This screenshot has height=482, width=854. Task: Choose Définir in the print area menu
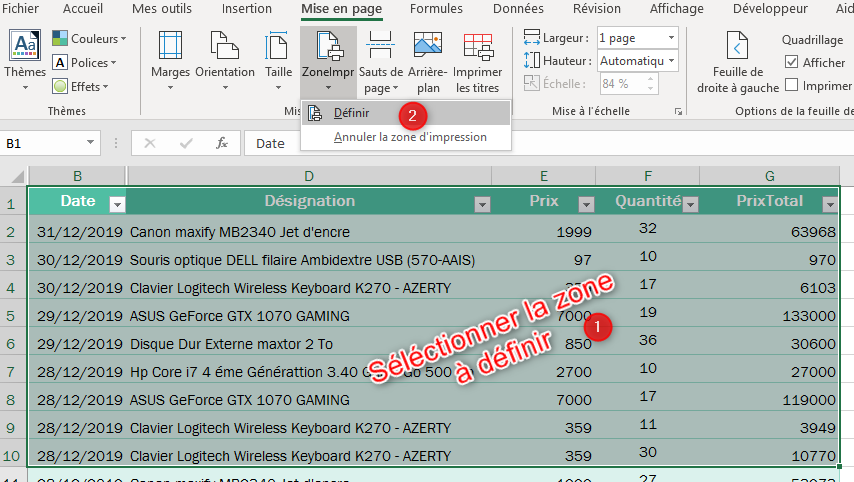point(406,113)
